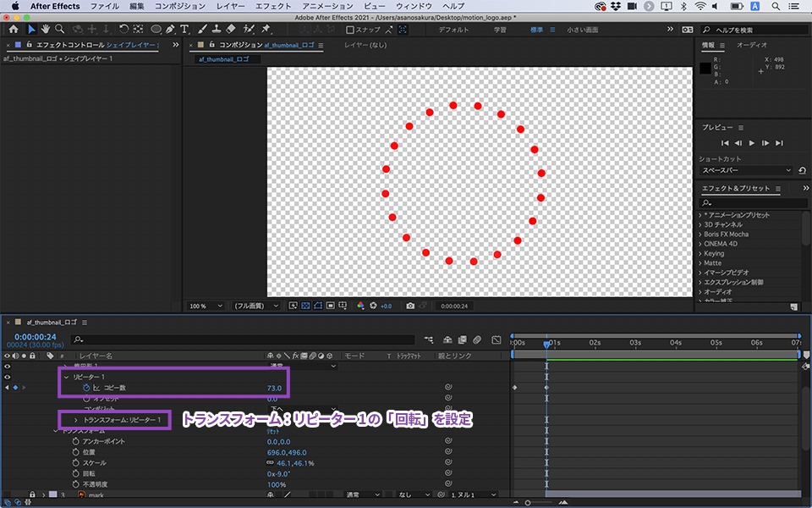Select the Selection arrow tool
This screenshot has height=508, width=812.
point(31,30)
